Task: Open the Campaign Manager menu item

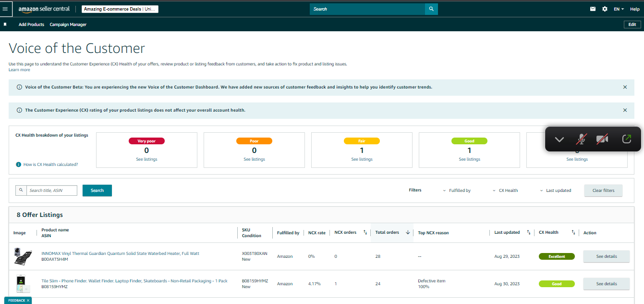Action: coord(68,25)
